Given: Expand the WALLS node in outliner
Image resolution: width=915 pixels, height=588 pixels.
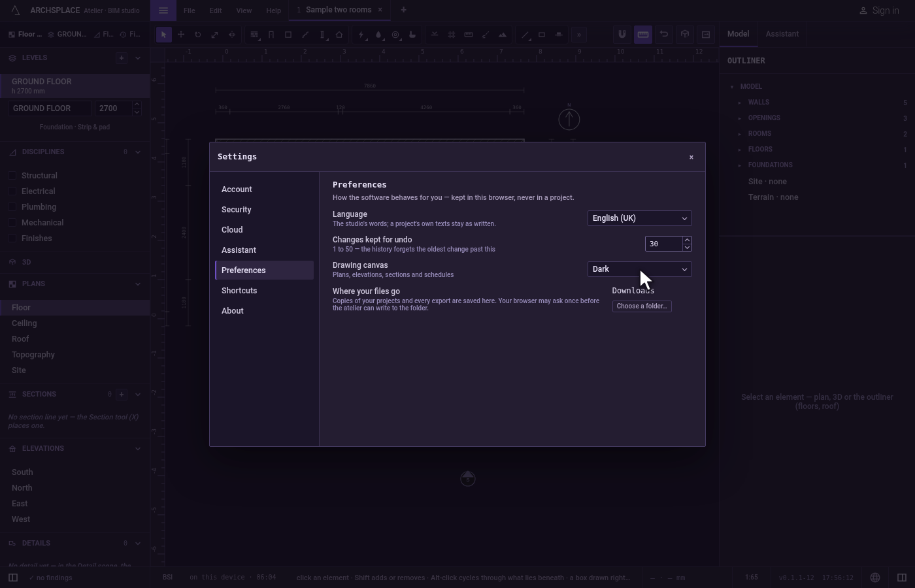Looking at the screenshot, I should (x=740, y=103).
